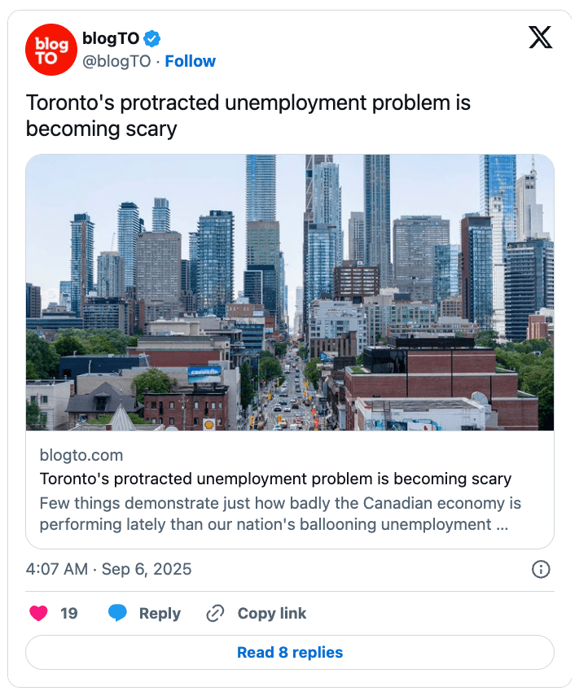Image resolution: width=588 pixels, height=700 pixels.
Task: Click the blogto.com domain text
Action: (81, 455)
